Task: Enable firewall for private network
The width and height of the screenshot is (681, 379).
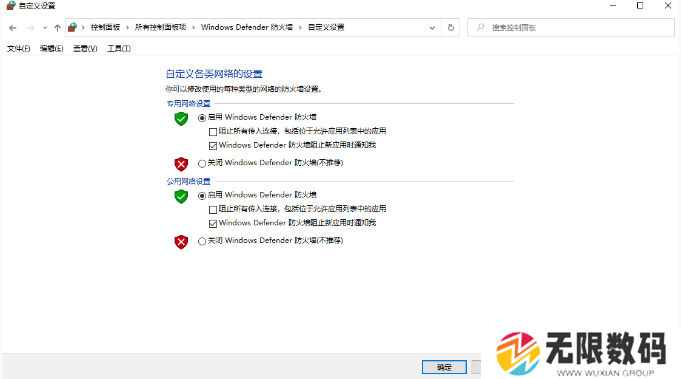Action: pos(202,118)
